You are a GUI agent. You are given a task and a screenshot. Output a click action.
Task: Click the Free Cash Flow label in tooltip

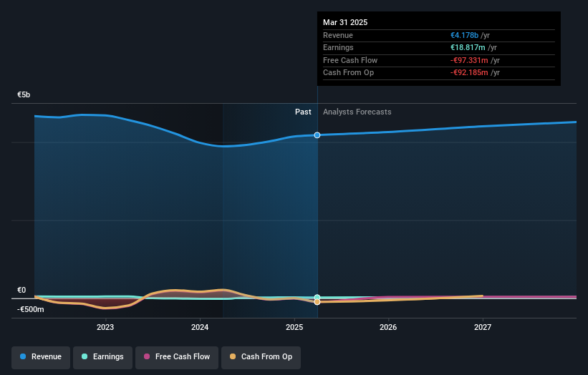pyautogui.click(x=350, y=60)
